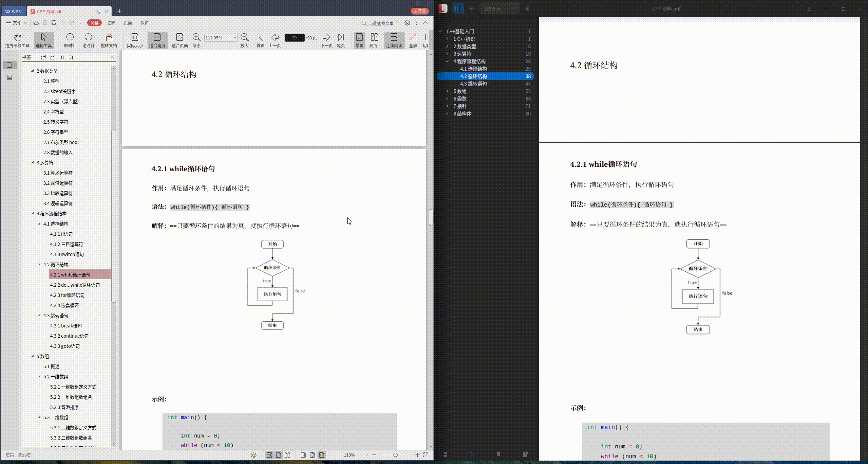
Task: Click the page number field showing 39
Action: [x=294, y=37]
